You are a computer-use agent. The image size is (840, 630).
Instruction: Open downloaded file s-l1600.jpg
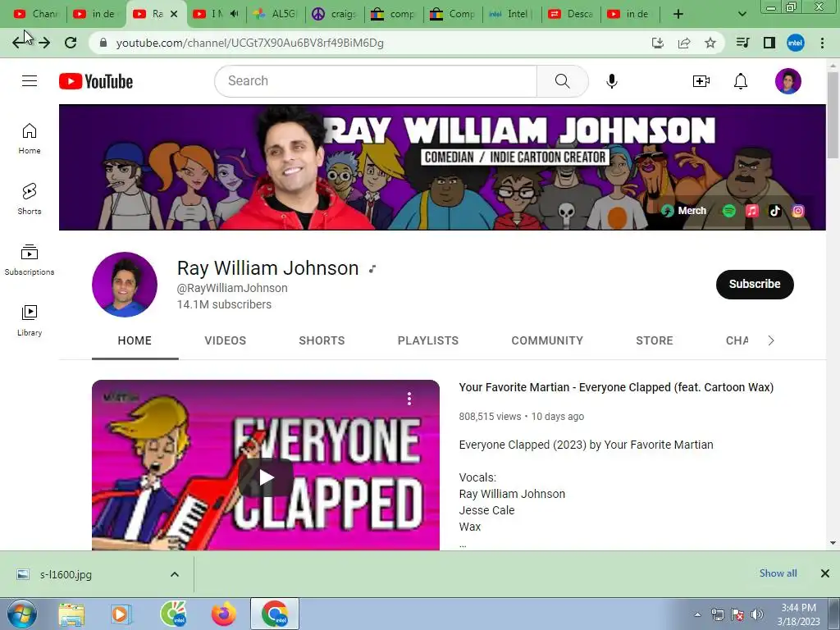click(66, 575)
